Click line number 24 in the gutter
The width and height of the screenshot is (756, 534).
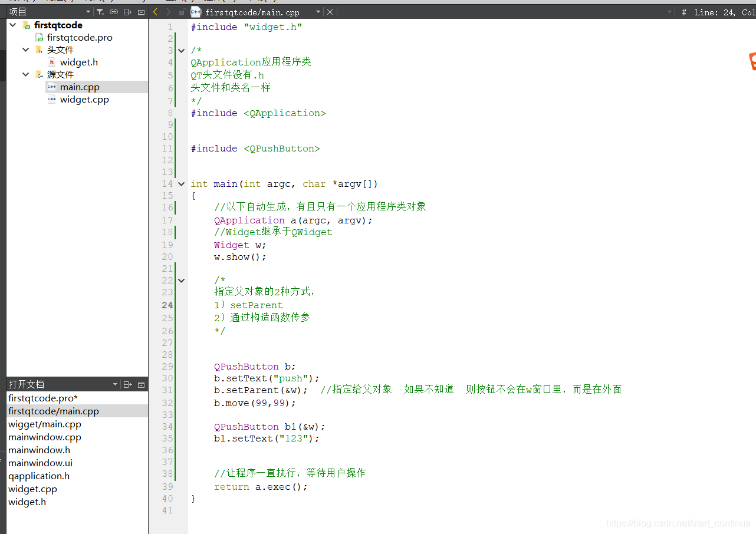(x=167, y=305)
